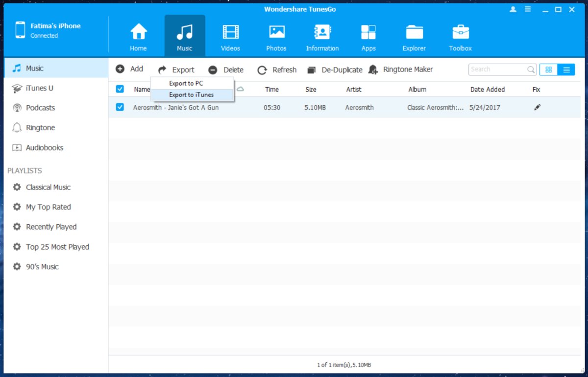The width and height of the screenshot is (588, 377).
Task: Click the Classic Aerosmith album cell
Action: pos(436,107)
